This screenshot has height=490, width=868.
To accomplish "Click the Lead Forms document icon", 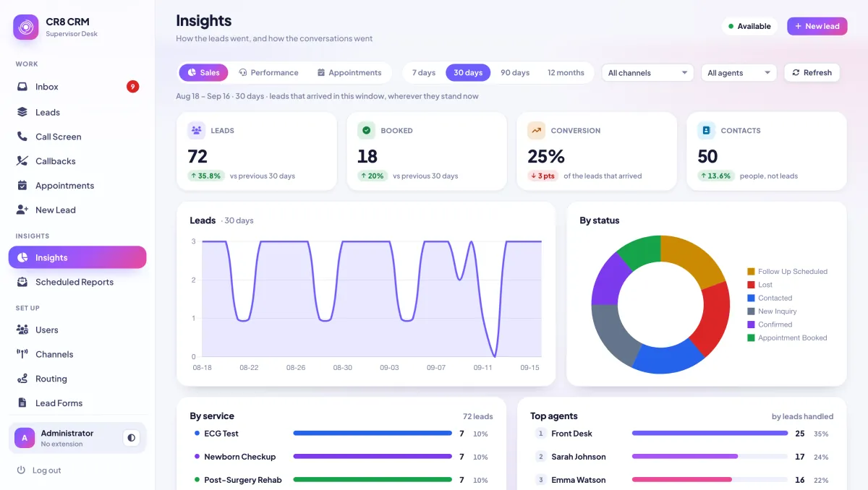I will tap(22, 403).
